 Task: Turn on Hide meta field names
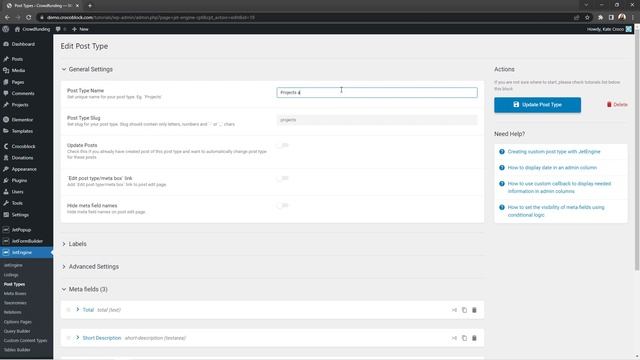(x=282, y=206)
